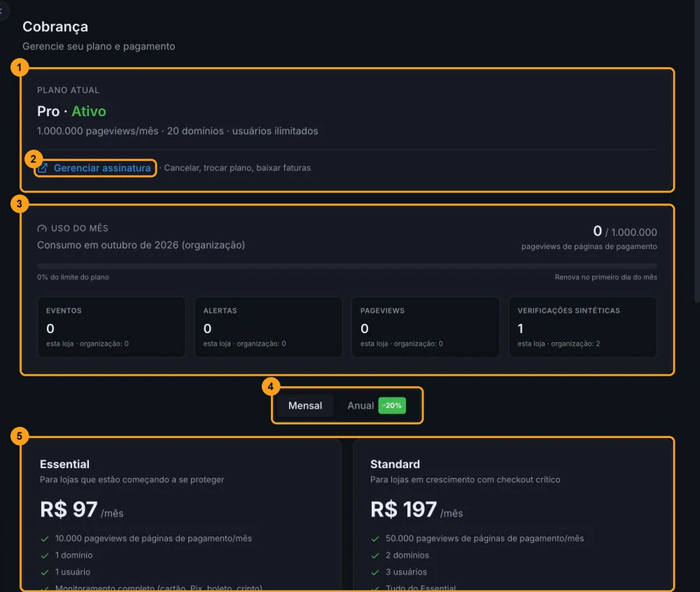The height and width of the screenshot is (592, 700).
Task: Click checkmark beside 10.000 pageviews feature
Action: click(x=45, y=539)
